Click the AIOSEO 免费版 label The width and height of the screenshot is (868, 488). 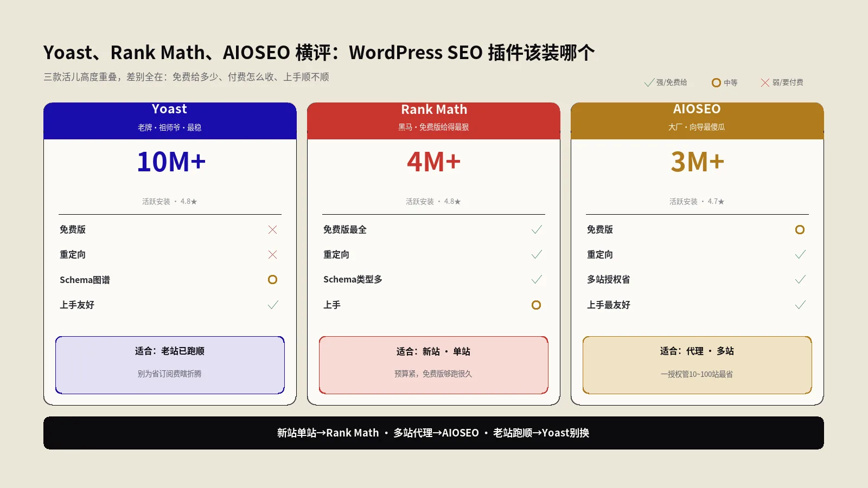click(600, 230)
